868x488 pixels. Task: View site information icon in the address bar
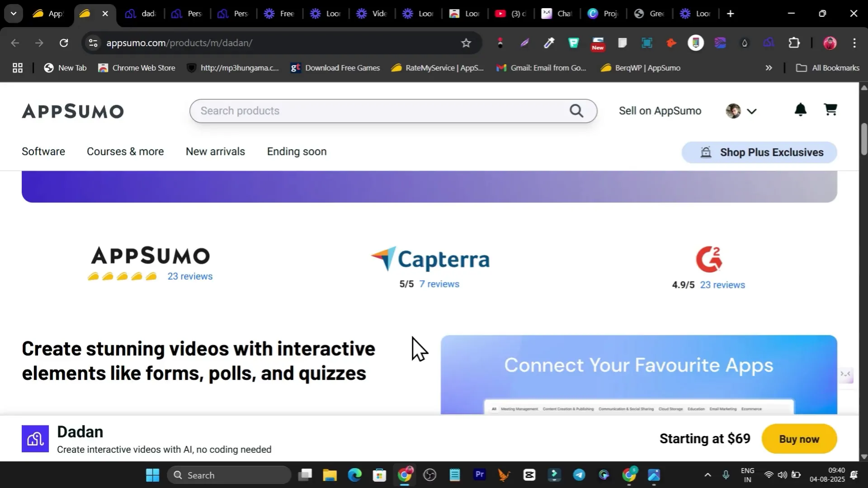(93, 43)
